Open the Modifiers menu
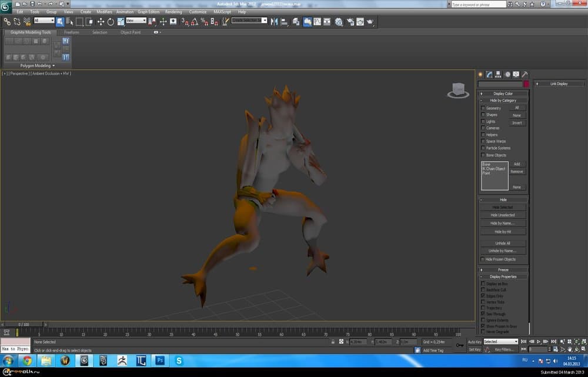Image resolution: width=588 pixels, height=377 pixels. point(104,12)
